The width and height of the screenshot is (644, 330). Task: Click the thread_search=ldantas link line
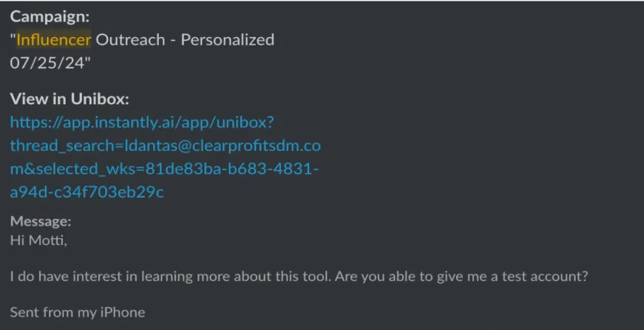(x=165, y=146)
